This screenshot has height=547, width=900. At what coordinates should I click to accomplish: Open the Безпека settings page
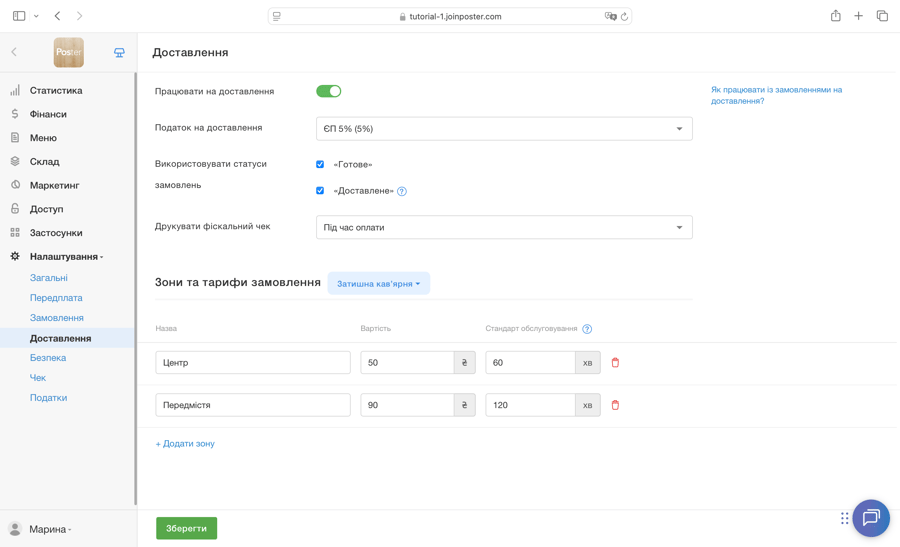48,358
